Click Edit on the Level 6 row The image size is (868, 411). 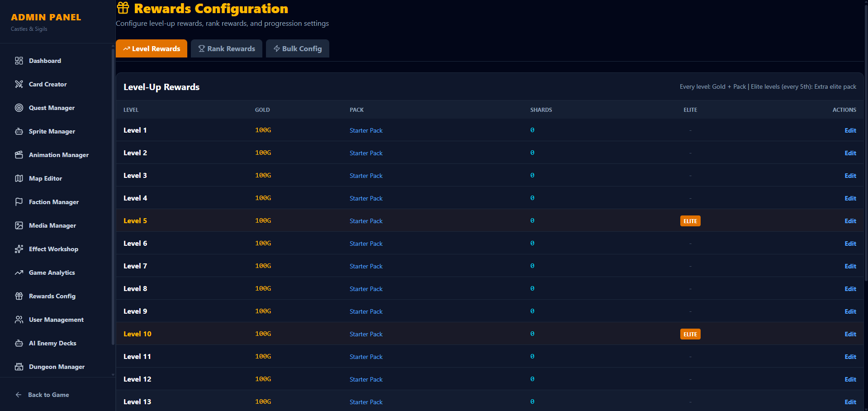(x=850, y=244)
